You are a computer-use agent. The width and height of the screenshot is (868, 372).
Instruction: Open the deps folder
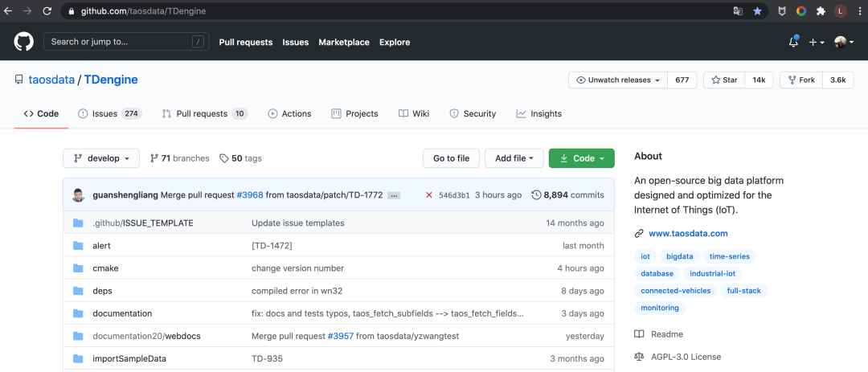(x=102, y=291)
